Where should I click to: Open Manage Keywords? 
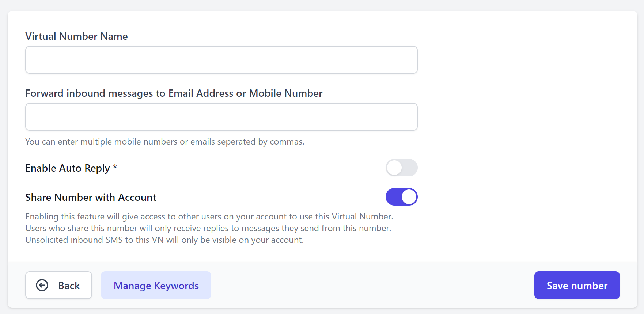click(x=156, y=285)
